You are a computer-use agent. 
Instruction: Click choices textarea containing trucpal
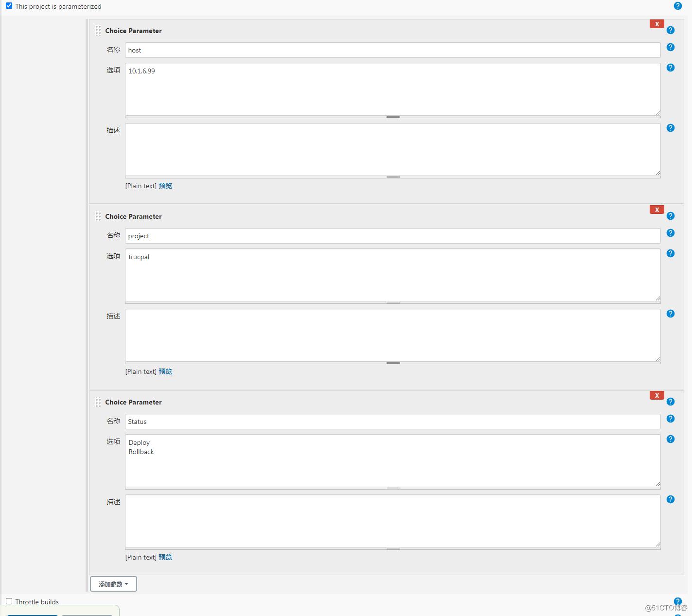(x=392, y=275)
